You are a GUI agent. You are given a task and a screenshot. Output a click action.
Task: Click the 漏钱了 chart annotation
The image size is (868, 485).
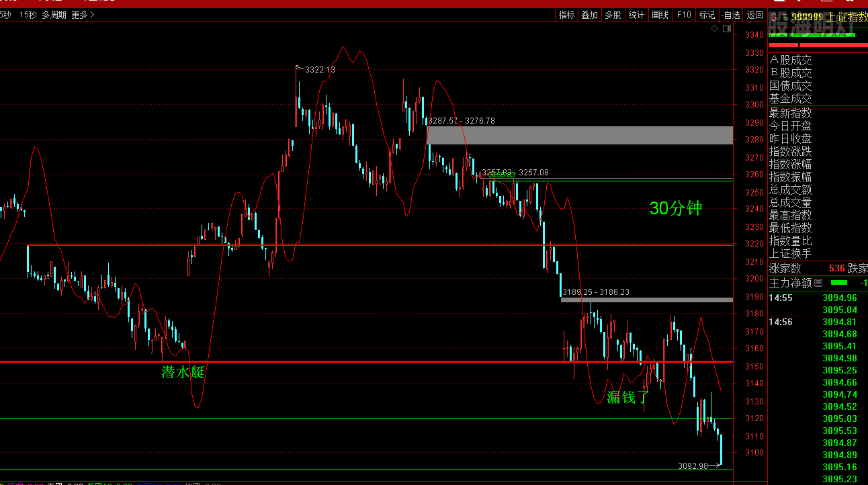click(628, 397)
